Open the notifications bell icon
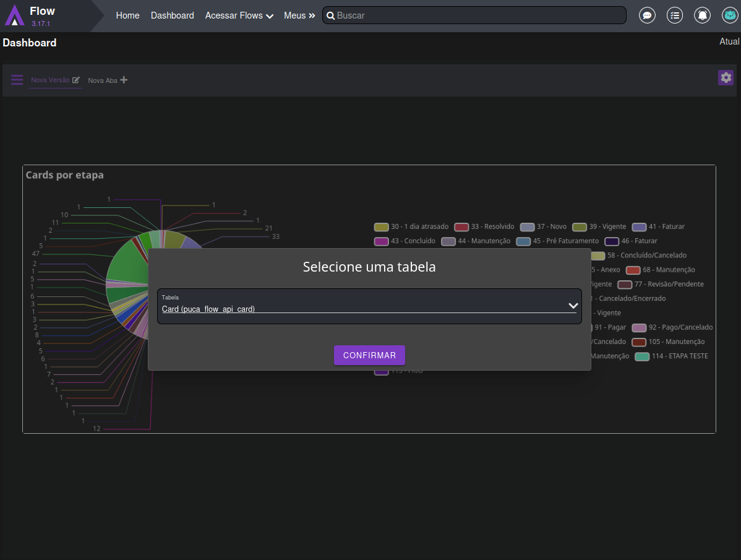The width and height of the screenshot is (741, 560). tap(702, 15)
